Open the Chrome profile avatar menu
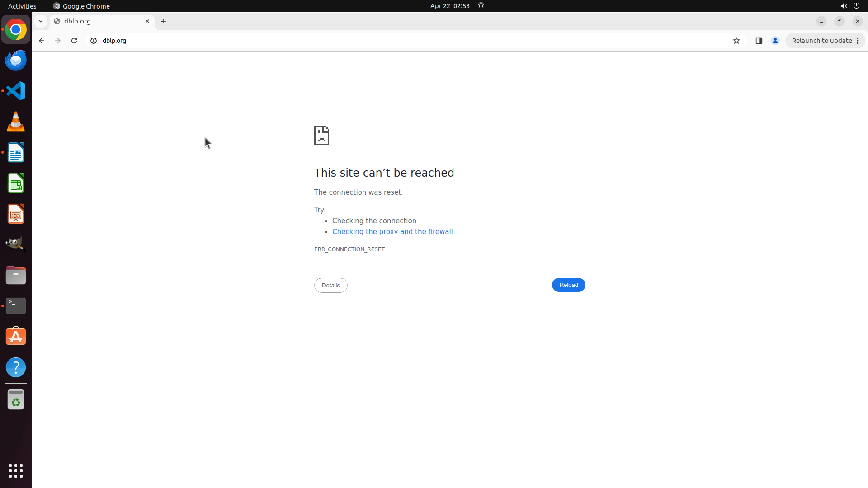 775,41
